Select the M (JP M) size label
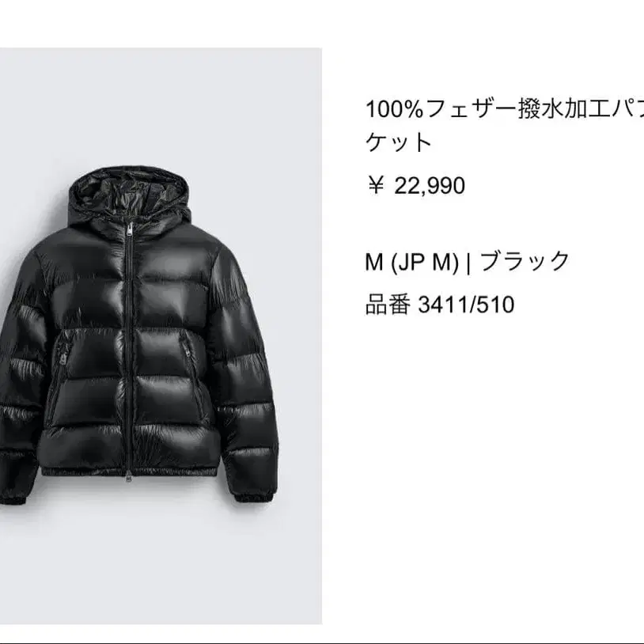Viewport: 644px width, 644px height. 411,262
